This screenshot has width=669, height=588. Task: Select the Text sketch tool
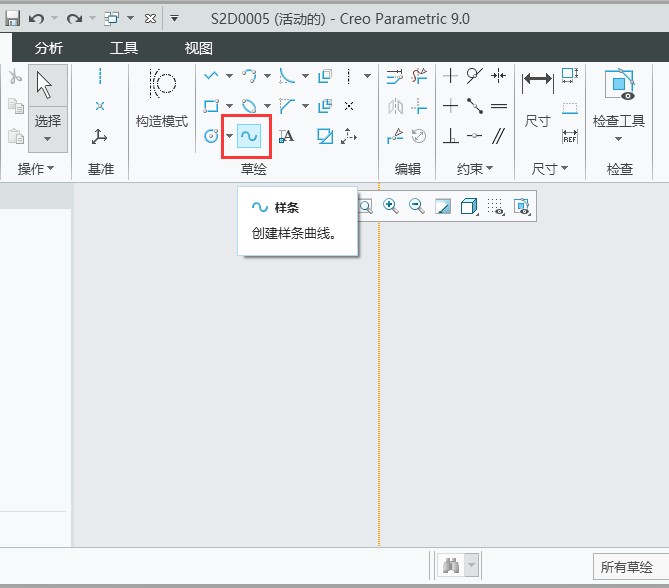pos(286,136)
